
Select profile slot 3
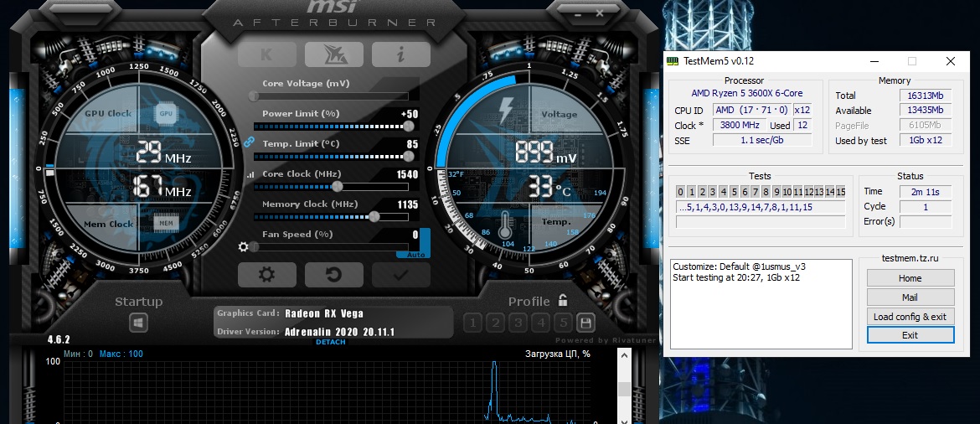518,323
